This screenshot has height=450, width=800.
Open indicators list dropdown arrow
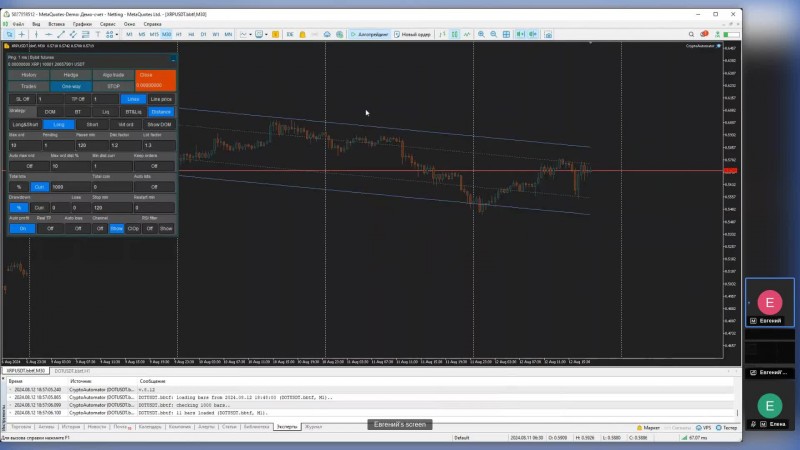[250, 34]
